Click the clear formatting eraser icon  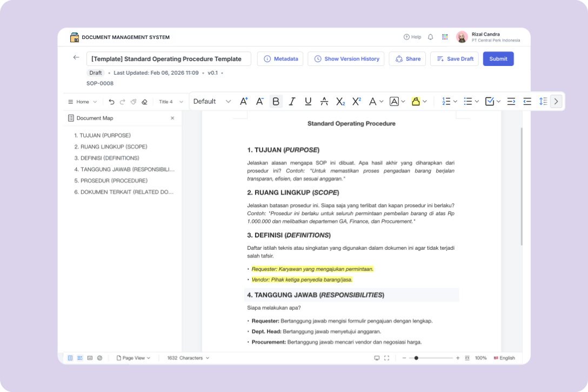pyautogui.click(x=144, y=102)
